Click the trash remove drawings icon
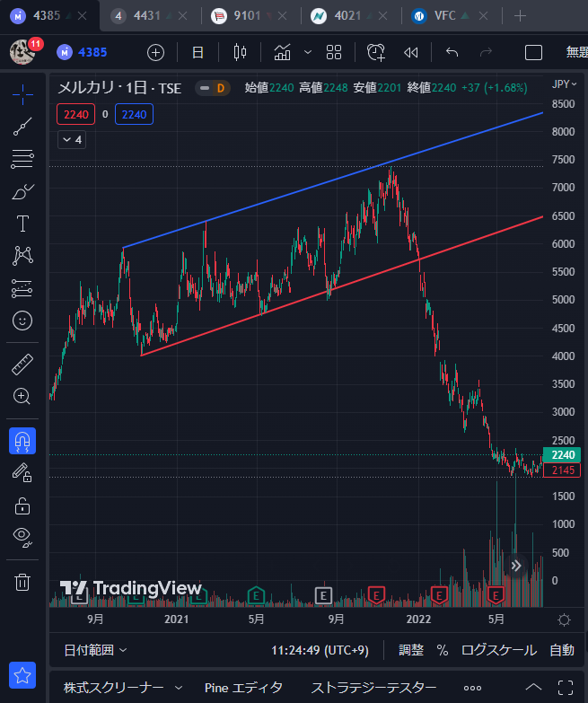 [22, 582]
